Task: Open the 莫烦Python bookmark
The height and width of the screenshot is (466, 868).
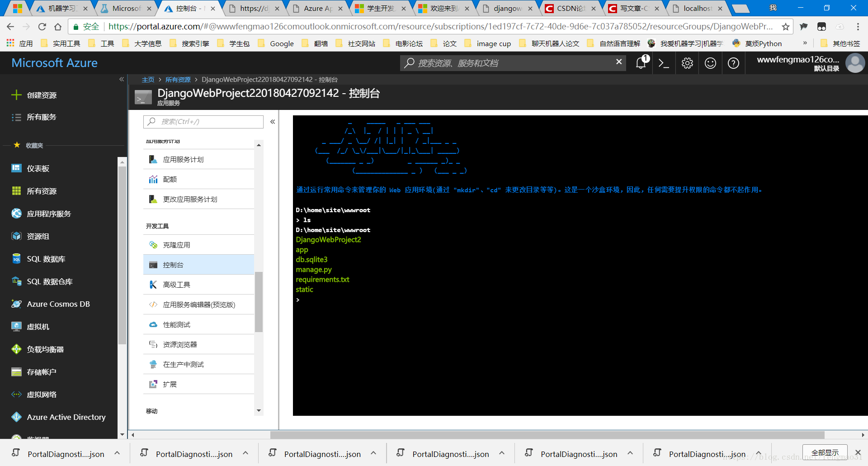Action: (757, 43)
